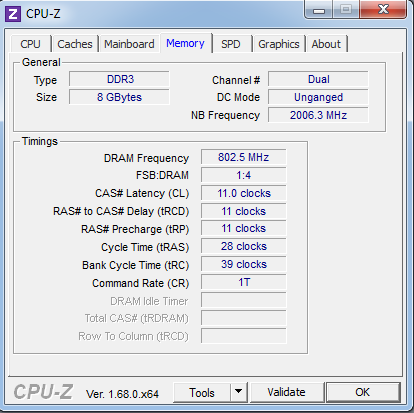View the About tab
Screen dimensions: 414x413
tap(326, 44)
